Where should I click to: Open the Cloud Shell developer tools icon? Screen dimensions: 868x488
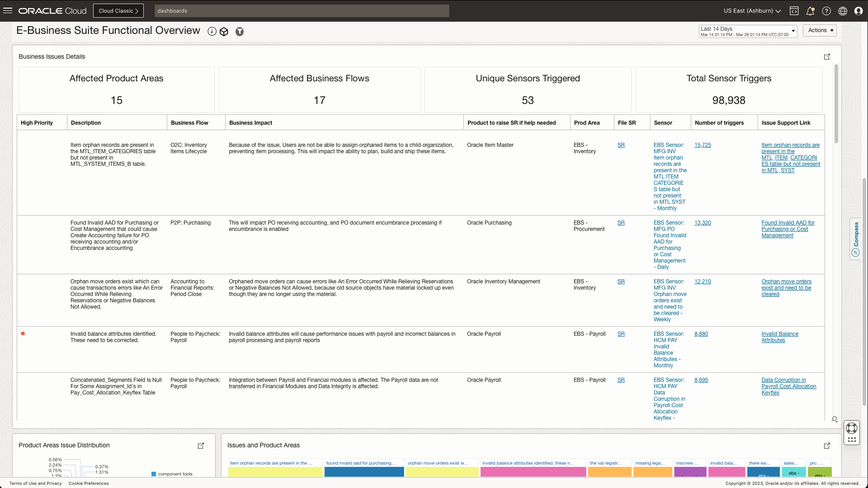794,11
